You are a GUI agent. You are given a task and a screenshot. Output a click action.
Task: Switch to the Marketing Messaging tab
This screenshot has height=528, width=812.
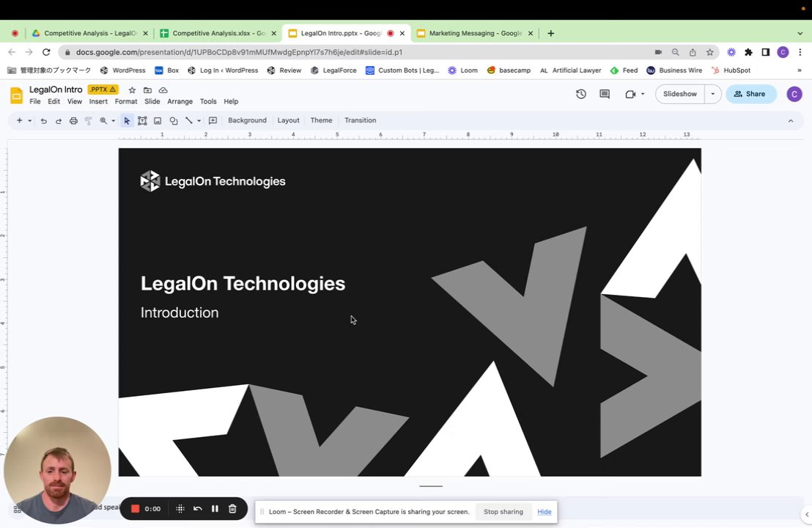475,33
